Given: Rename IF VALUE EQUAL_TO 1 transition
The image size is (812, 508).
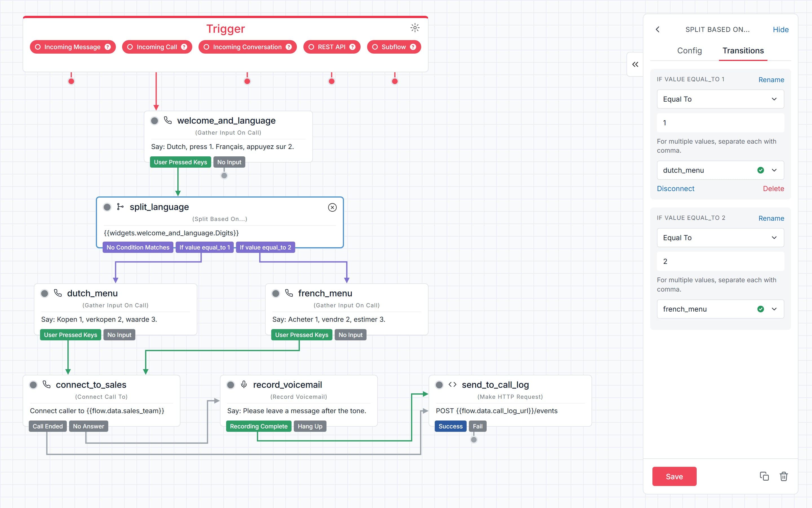Looking at the screenshot, I should (771, 80).
